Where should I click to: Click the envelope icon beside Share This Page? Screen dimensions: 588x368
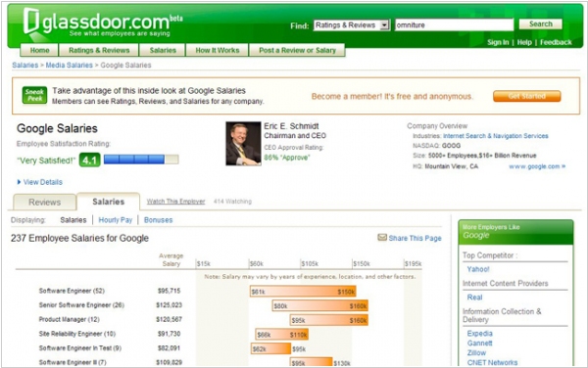coord(382,238)
